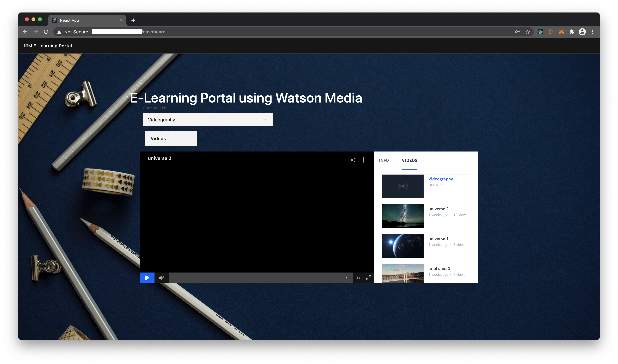Open the React Developer Tools extension icon

[x=540, y=32]
